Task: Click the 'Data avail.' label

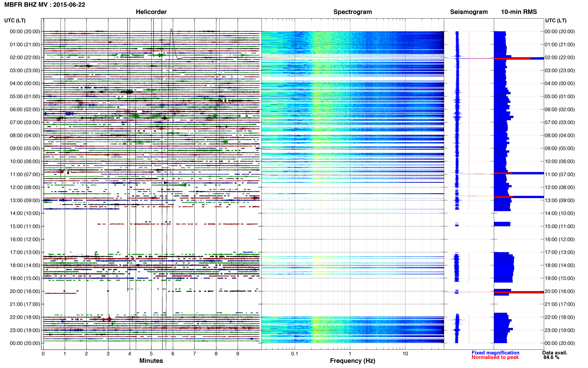Action: [555, 353]
